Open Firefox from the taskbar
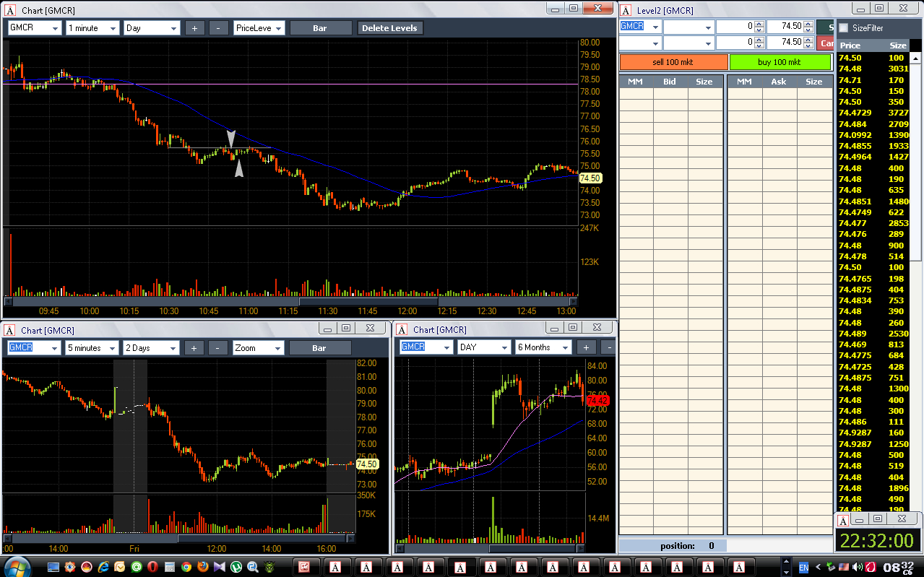This screenshot has width=924, height=577. click(x=203, y=567)
